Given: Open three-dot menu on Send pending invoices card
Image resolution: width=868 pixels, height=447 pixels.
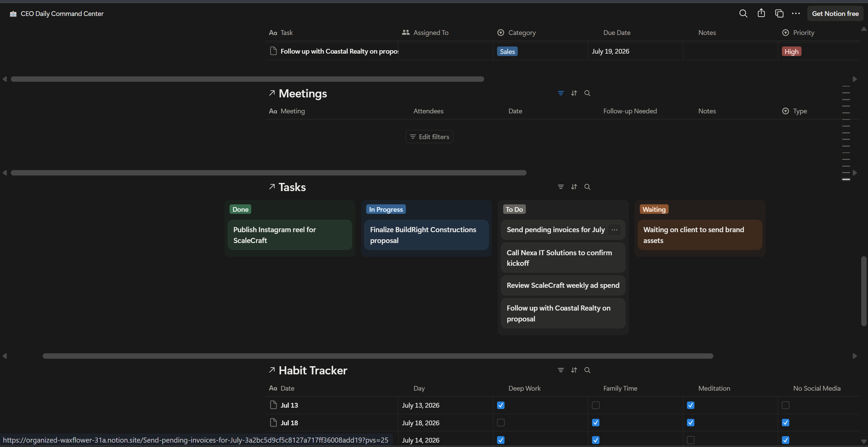Looking at the screenshot, I should tap(614, 230).
